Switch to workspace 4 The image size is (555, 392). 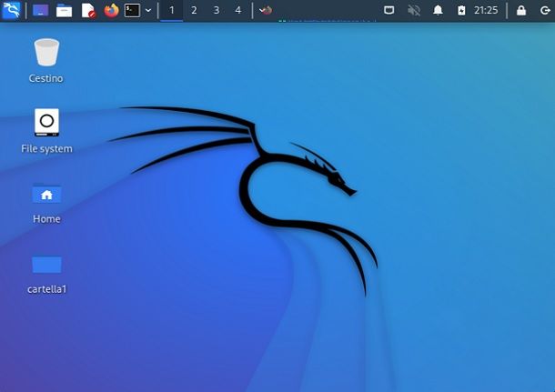(x=237, y=11)
